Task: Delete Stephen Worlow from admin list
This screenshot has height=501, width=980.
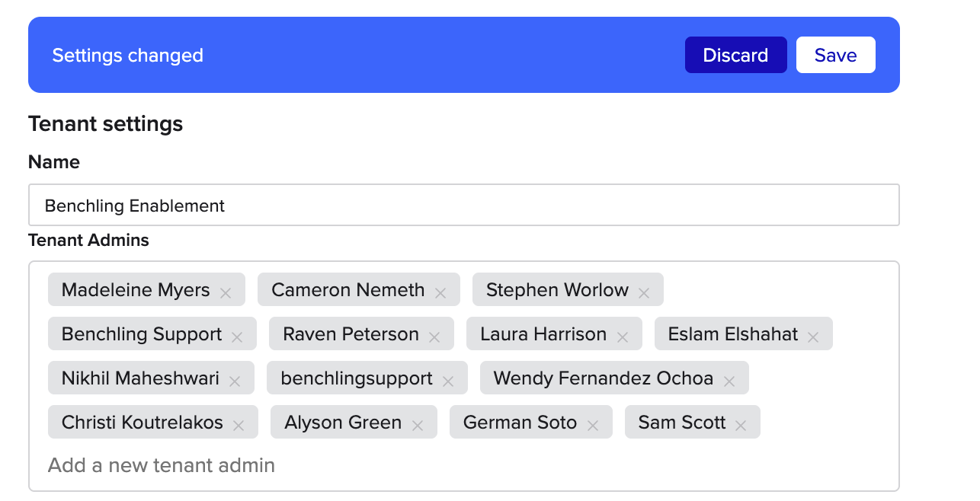Action: [x=644, y=292]
